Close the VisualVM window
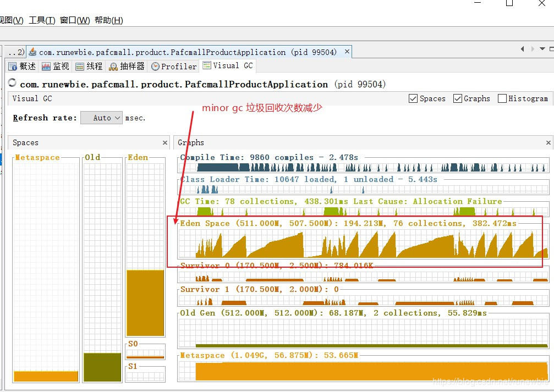The width and height of the screenshot is (554, 392). [542, 3]
